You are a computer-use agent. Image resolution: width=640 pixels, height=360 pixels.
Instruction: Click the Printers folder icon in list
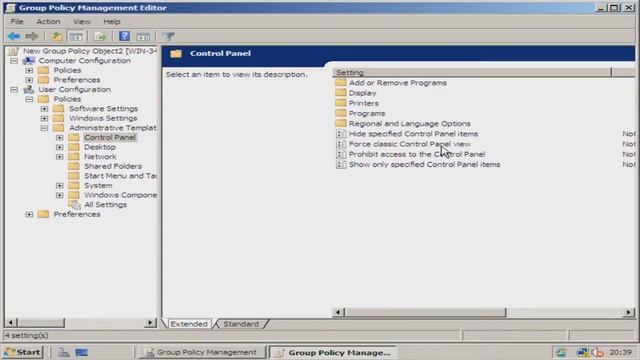pyautogui.click(x=340, y=103)
